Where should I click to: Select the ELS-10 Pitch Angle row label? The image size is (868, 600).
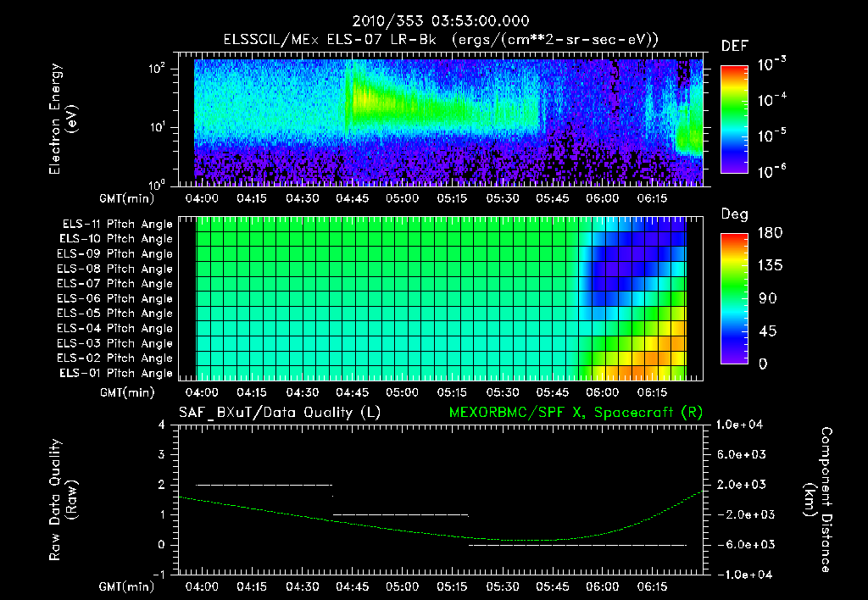click(x=116, y=239)
